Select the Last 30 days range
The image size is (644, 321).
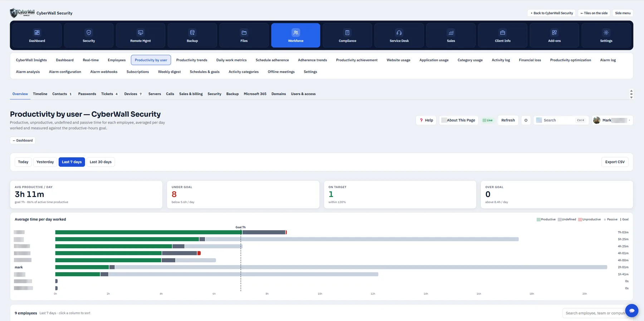(101, 162)
